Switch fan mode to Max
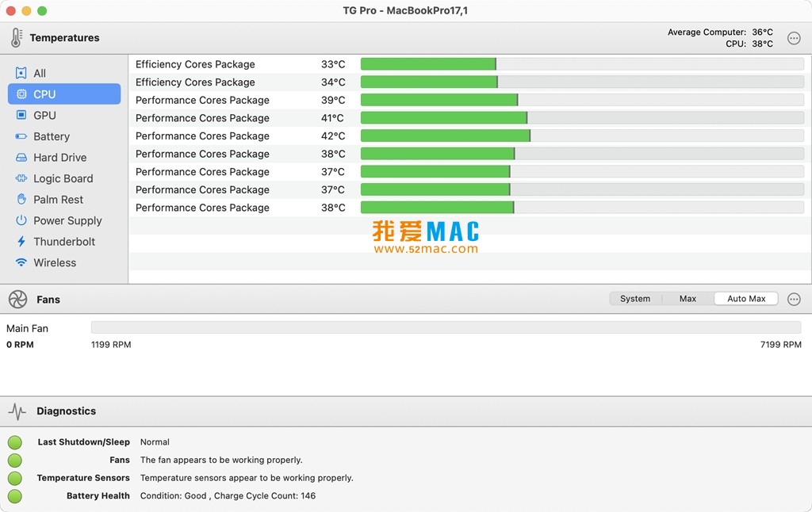 [x=688, y=299]
